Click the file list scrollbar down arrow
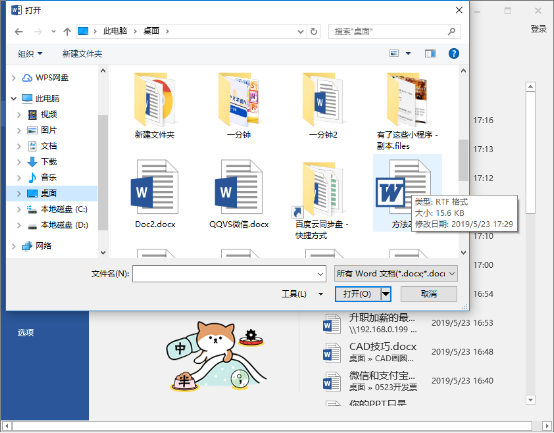The width and height of the screenshot is (554, 433). (464, 253)
